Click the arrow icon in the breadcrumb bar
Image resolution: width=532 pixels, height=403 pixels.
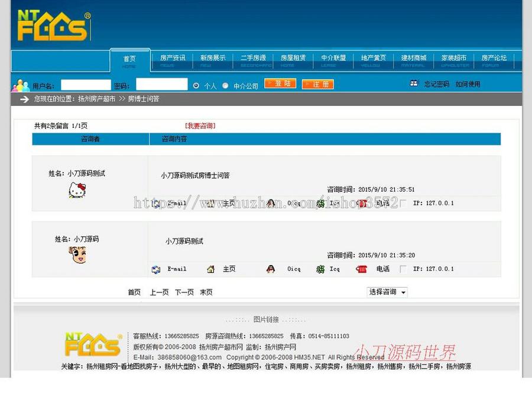click(22, 99)
